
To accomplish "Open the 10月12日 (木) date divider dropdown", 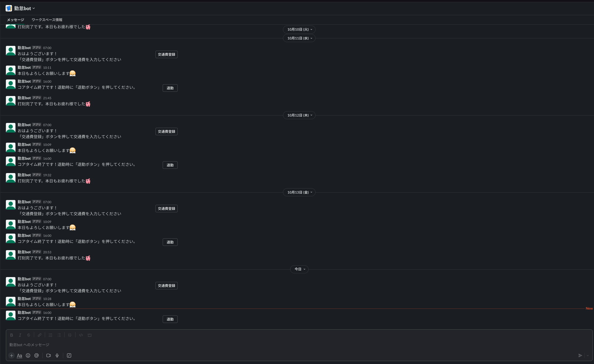I will [299, 115].
